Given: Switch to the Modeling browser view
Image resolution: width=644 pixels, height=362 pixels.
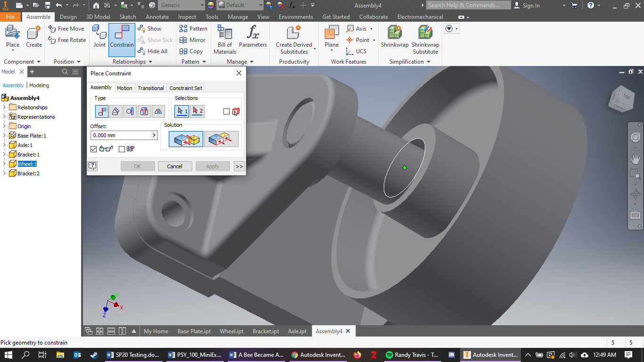Looking at the screenshot, I should click(39, 85).
